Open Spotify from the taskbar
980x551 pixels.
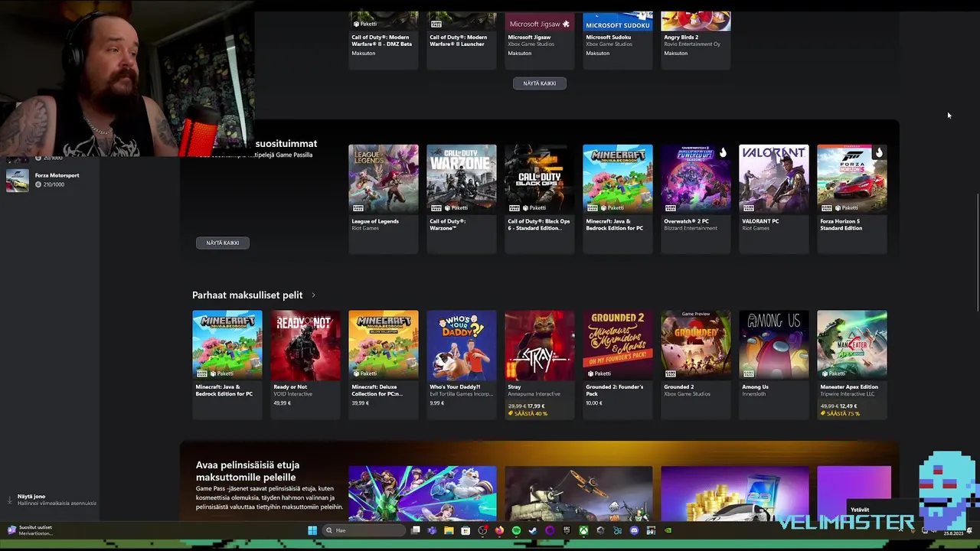516,530
